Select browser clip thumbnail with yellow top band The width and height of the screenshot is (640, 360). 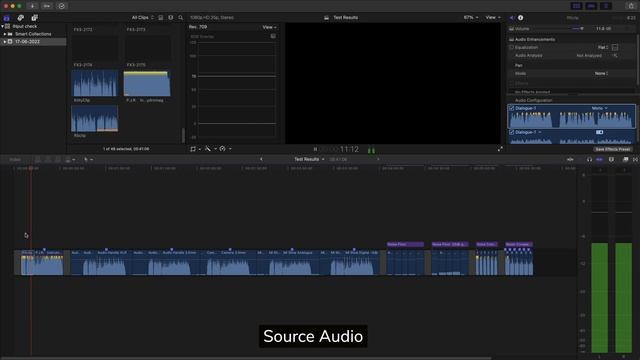[147, 84]
